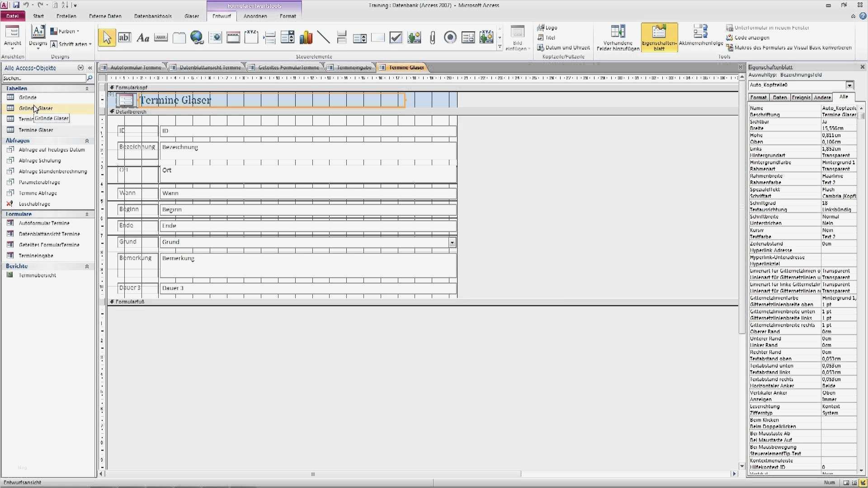The width and height of the screenshot is (868, 488).
Task: Open the Anordnen ribbon tab
Action: (x=255, y=16)
